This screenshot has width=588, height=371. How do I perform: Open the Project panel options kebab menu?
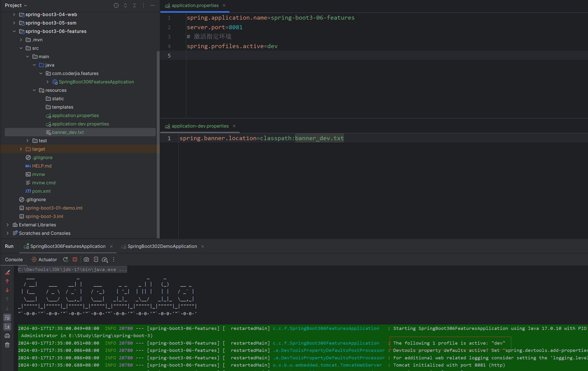pyautogui.click(x=144, y=5)
